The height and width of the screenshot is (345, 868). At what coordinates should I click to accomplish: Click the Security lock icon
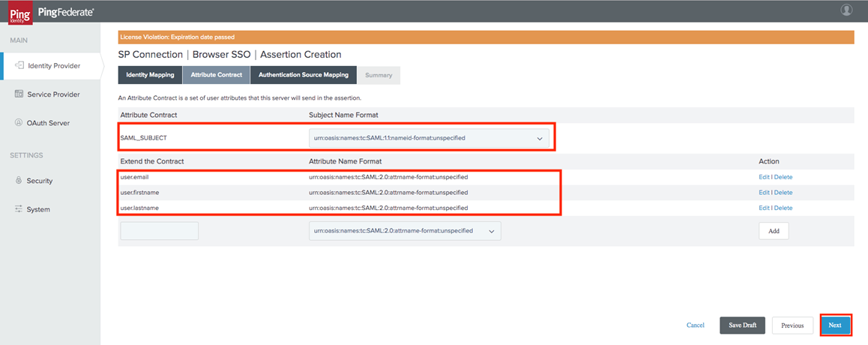tap(18, 181)
